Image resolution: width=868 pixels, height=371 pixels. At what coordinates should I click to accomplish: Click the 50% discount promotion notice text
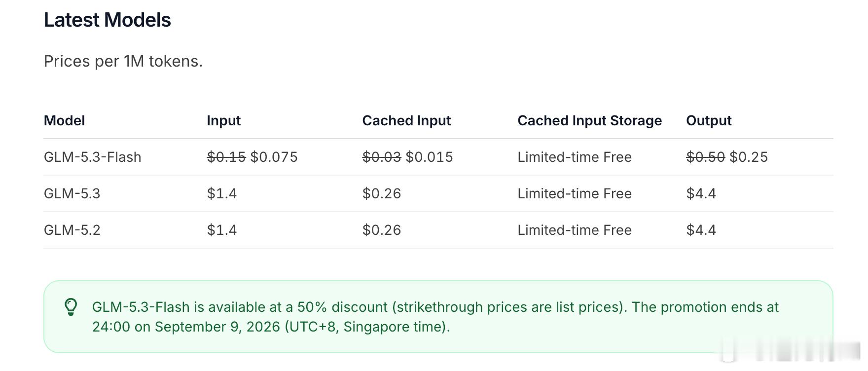click(x=435, y=317)
